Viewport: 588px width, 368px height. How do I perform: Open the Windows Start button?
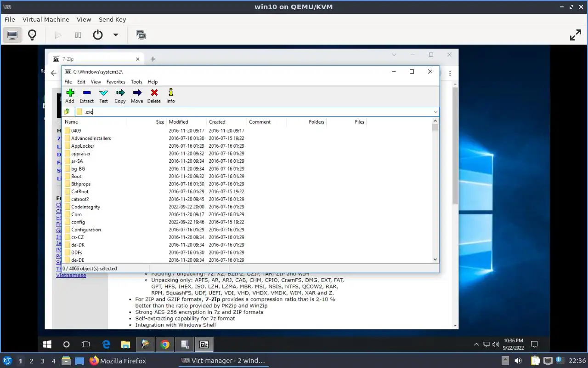47,344
